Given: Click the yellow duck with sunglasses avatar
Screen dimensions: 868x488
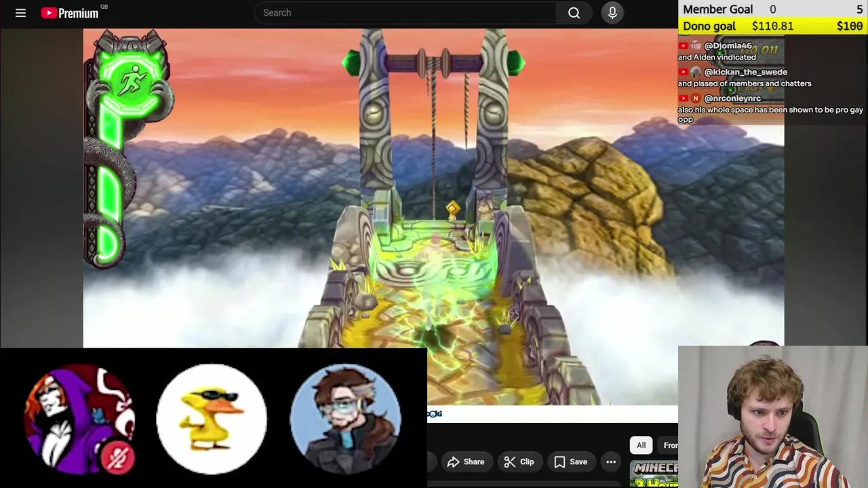Looking at the screenshot, I should (212, 418).
